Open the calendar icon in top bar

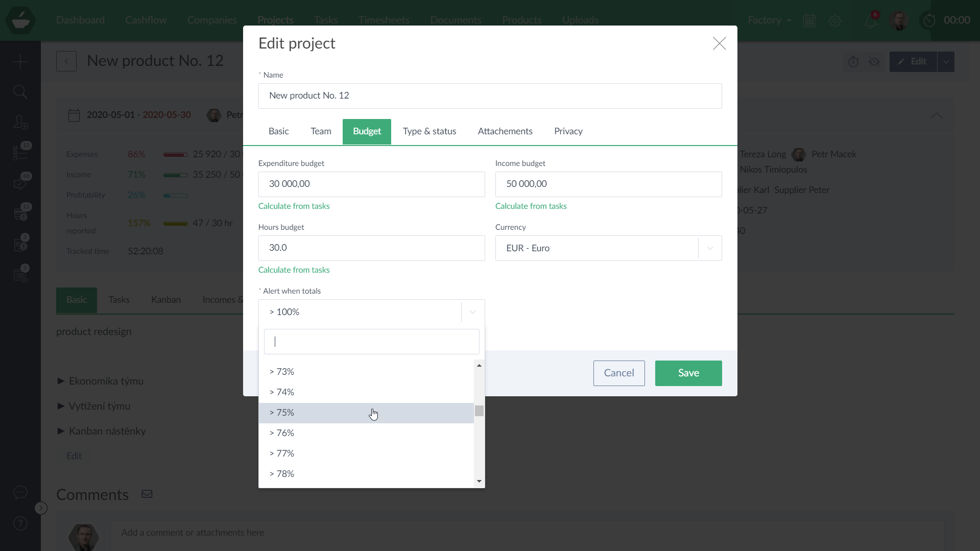point(809,20)
